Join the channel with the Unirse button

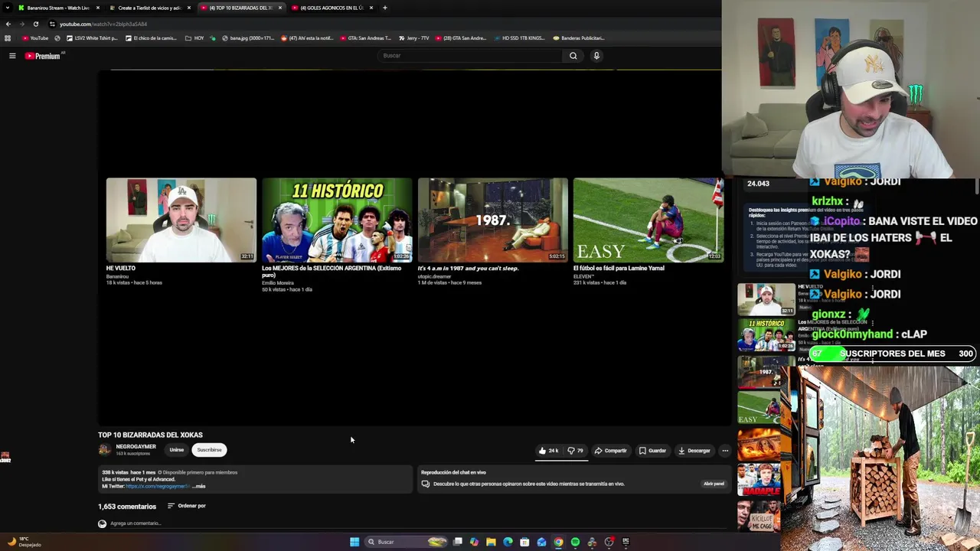[177, 450]
